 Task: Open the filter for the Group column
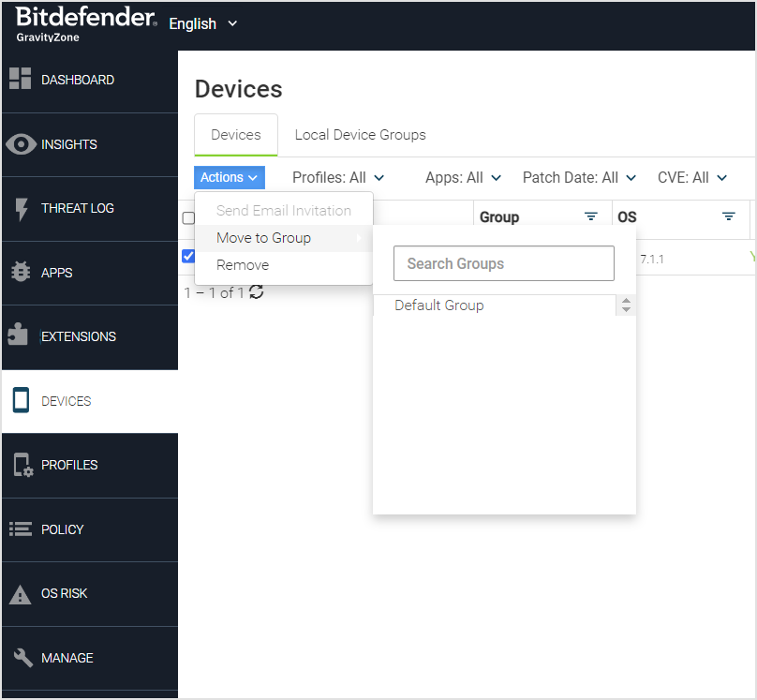click(x=591, y=216)
